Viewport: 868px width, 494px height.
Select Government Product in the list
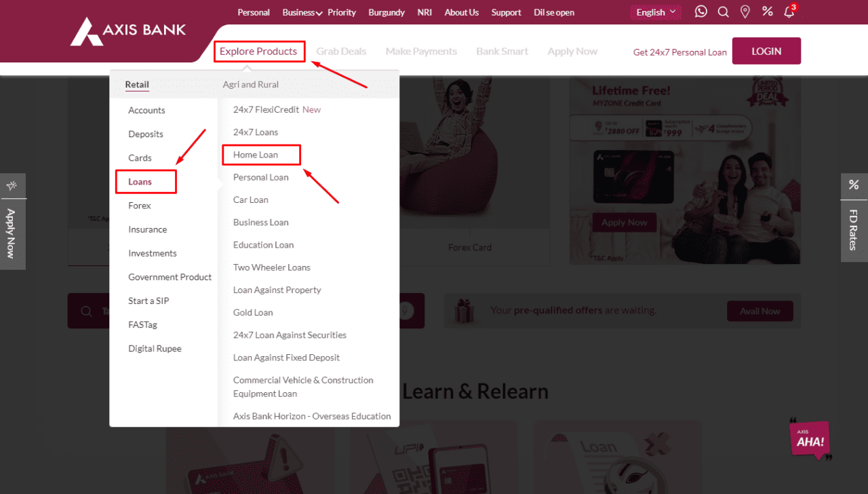170,277
